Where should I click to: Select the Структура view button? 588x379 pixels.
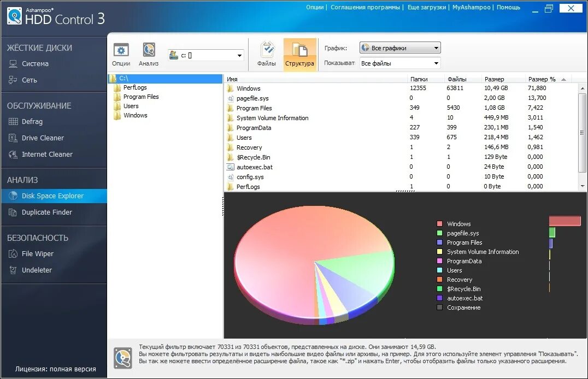click(299, 55)
